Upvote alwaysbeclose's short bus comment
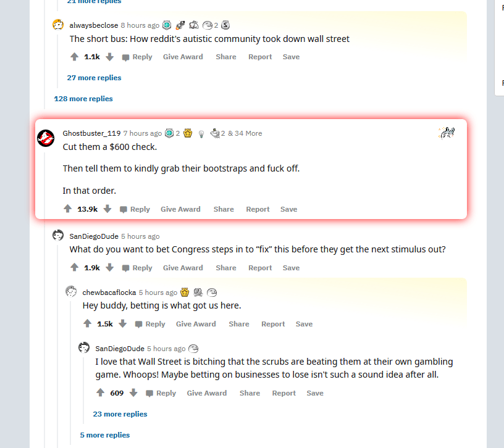The image size is (504, 448). pyautogui.click(x=75, y=57)
